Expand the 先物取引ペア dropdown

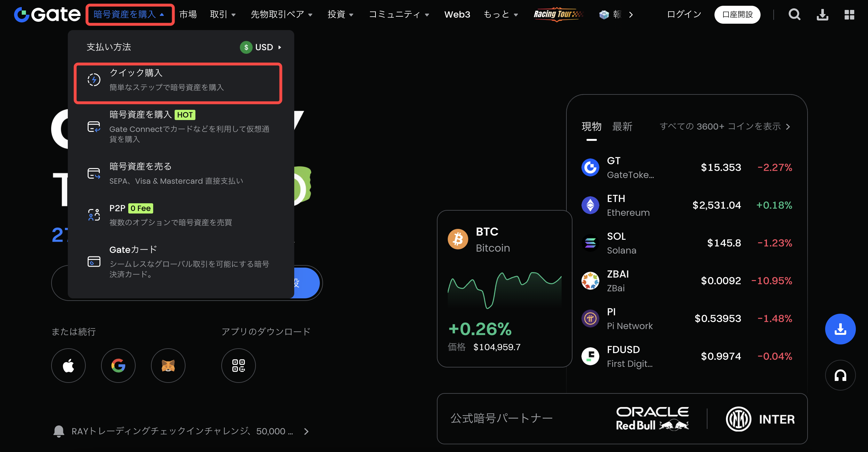281,14
